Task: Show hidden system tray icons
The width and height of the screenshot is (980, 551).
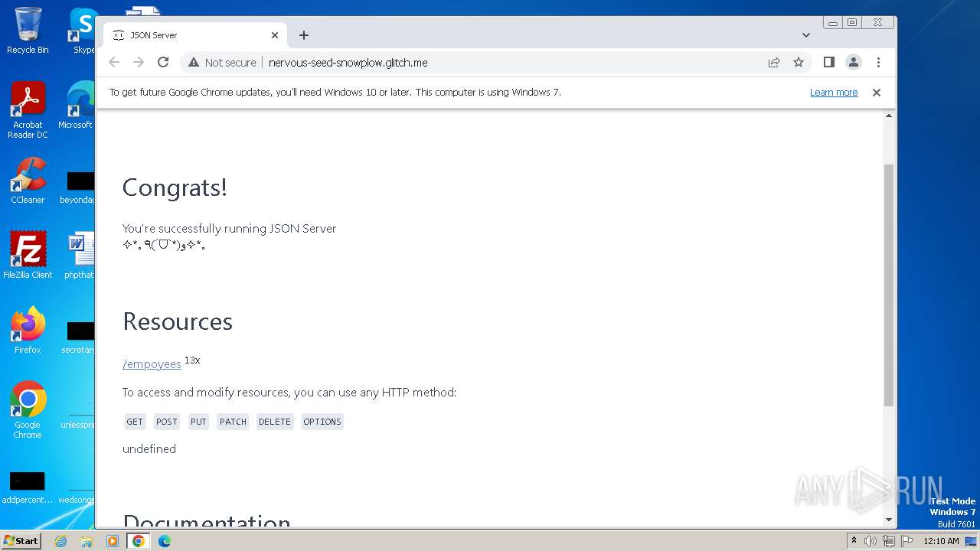Action: click(854, 541)
